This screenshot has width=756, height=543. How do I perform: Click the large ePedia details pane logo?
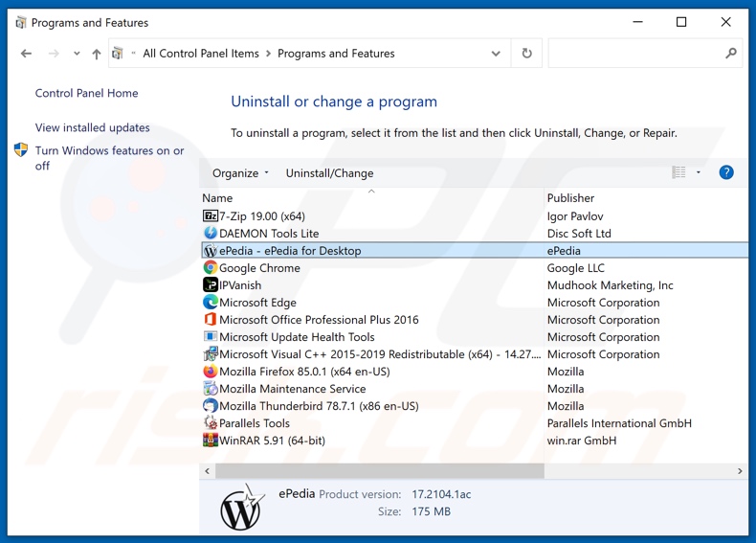pyautogui.click(x=242, y=509)
